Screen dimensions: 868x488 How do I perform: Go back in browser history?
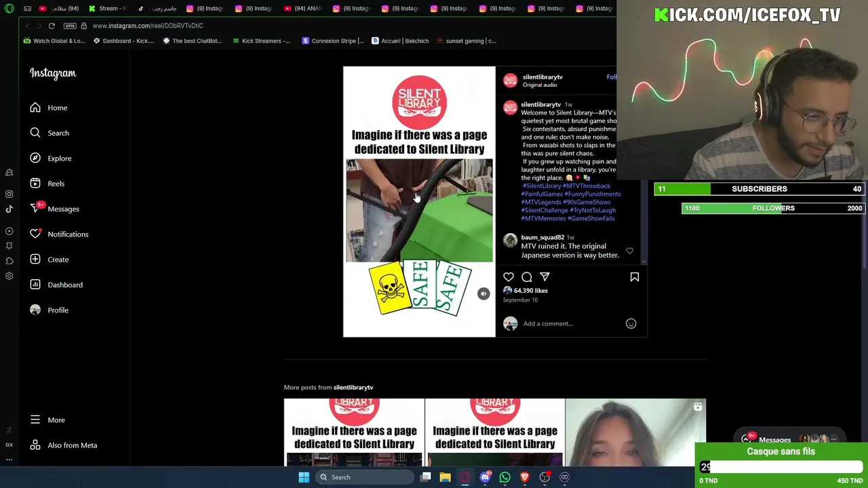27,26
